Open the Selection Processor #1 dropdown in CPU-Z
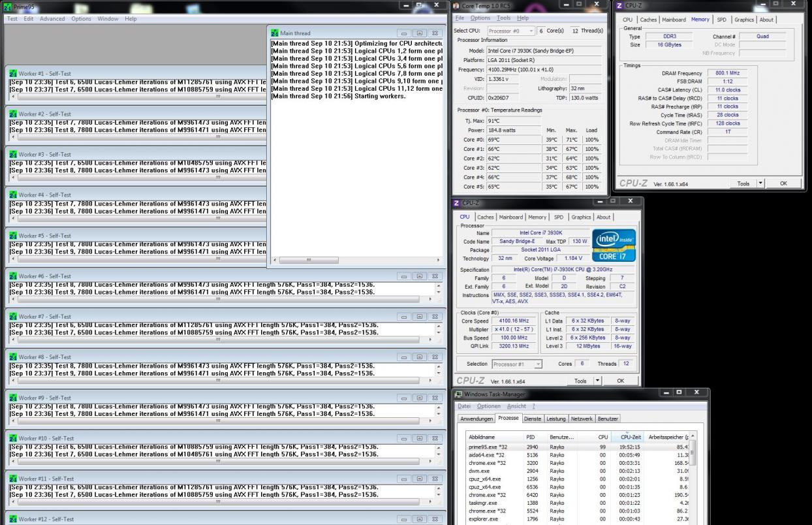Screen dimensions: 812x525 517,364
